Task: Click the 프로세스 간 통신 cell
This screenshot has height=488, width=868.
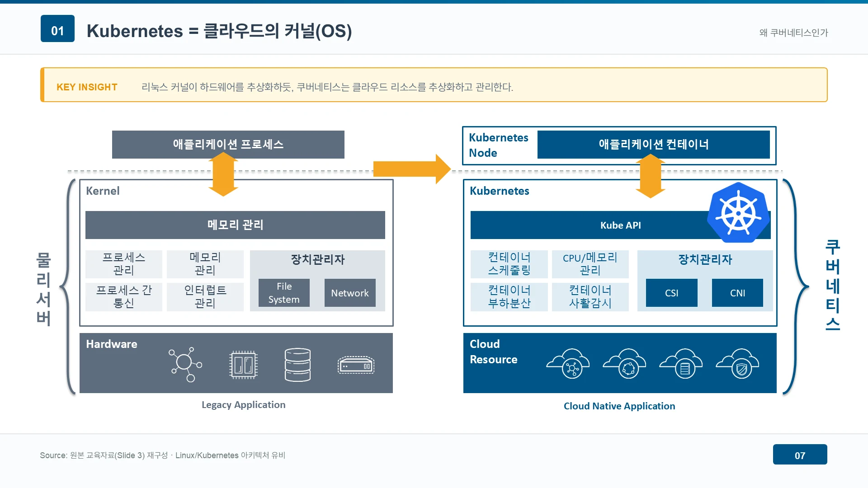Action: 124,297
